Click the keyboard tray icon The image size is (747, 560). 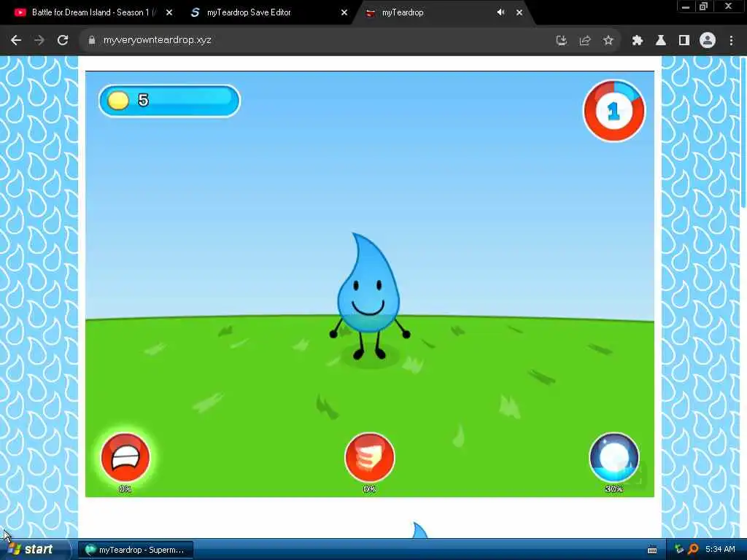pyautogui.click(x=652, y=550)
